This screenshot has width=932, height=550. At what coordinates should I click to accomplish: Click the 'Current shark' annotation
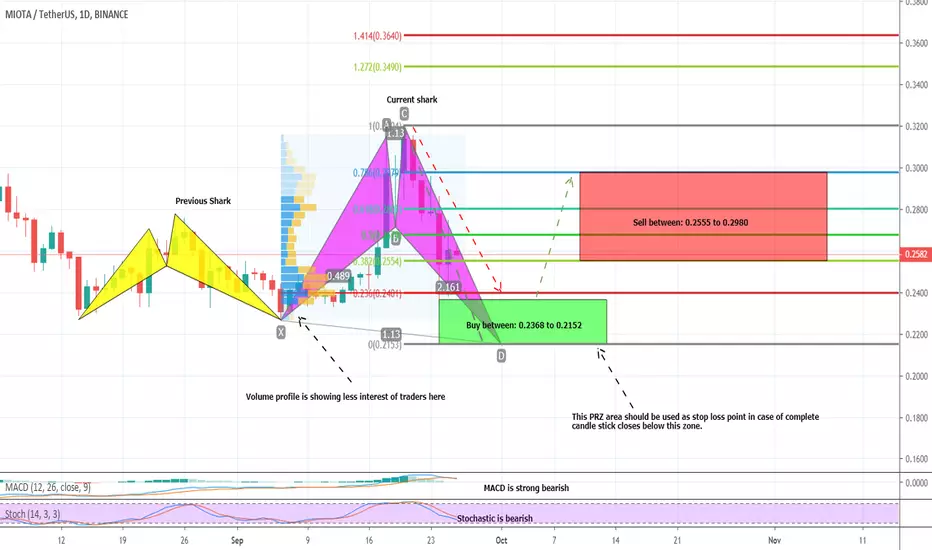(412, 100)
